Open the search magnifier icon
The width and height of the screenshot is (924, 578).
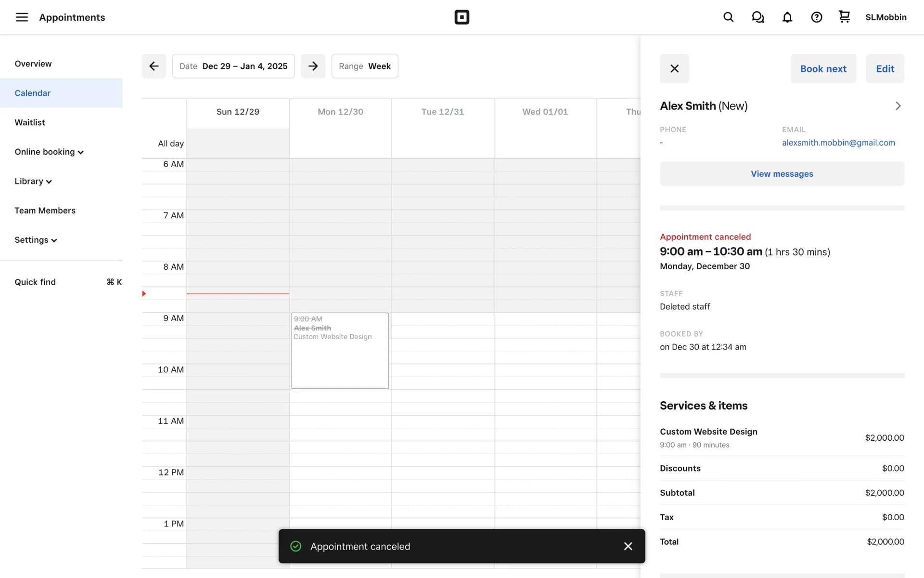[728, 17]
